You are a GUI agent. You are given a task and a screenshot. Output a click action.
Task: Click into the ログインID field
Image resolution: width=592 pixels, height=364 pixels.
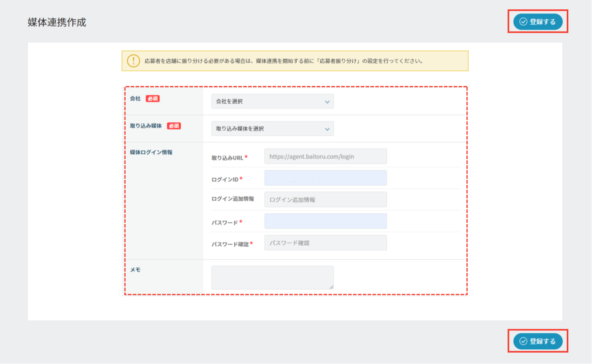(x=325, y=178)
